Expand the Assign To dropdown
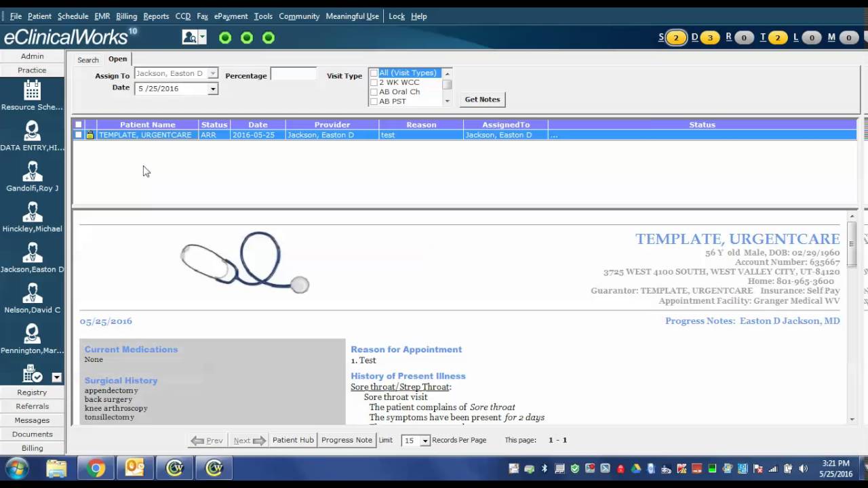 coord(212,73)
